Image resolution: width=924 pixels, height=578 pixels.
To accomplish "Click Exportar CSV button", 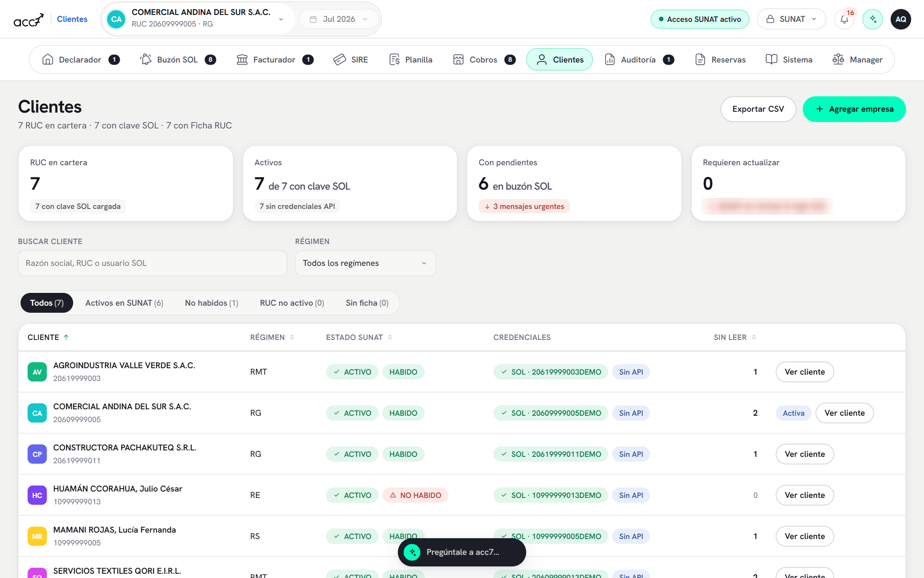I will tap(758, 109).
